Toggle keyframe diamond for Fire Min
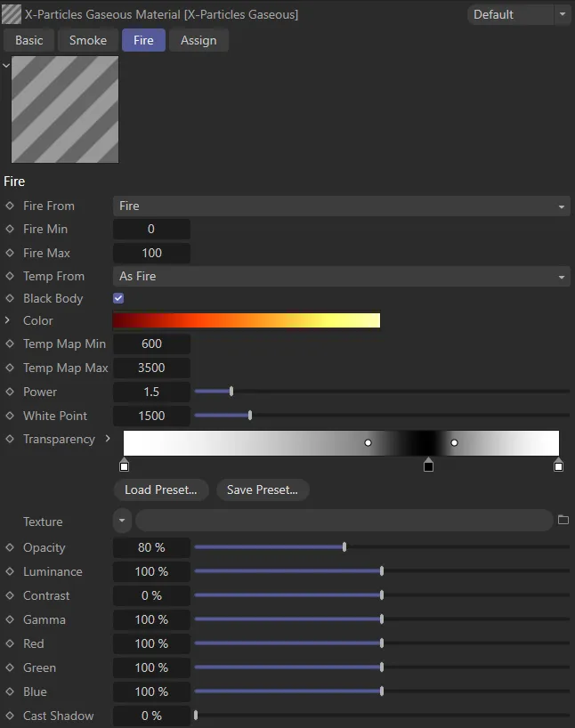The height and width of the screenshot is (728, 575). click(x=10, y=229)
